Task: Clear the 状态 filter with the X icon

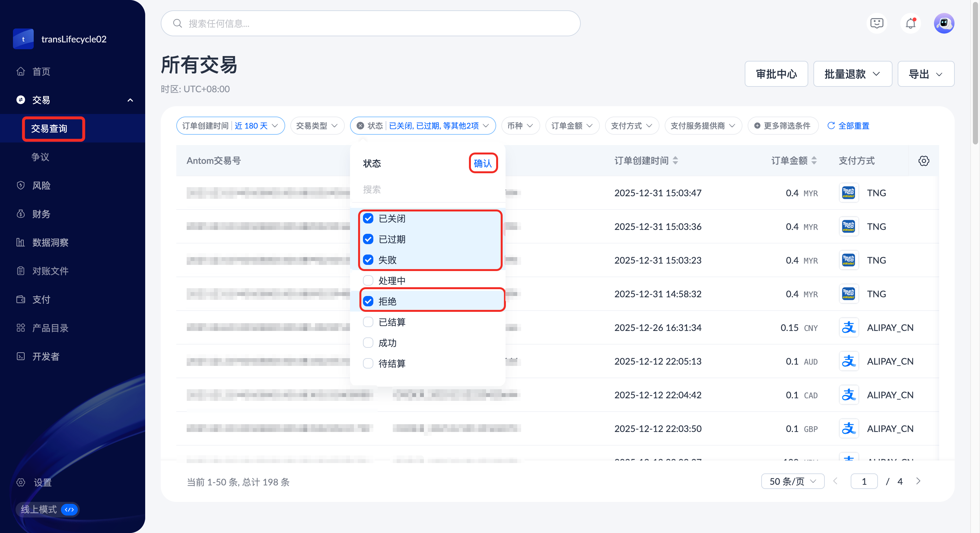Action: point(360,126)
